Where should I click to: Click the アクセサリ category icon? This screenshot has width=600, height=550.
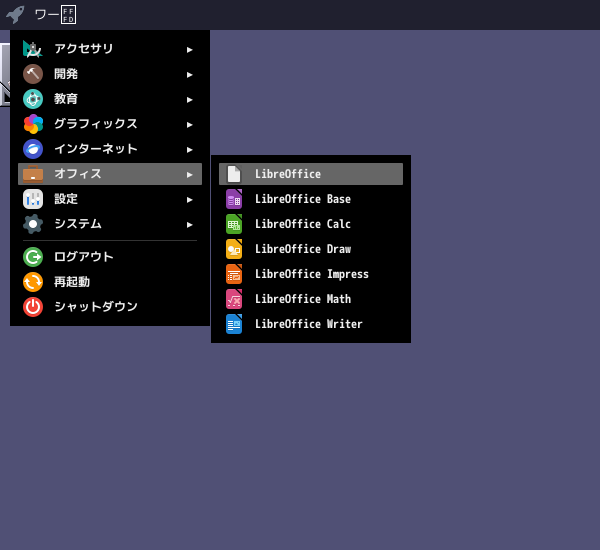[33, 49]
